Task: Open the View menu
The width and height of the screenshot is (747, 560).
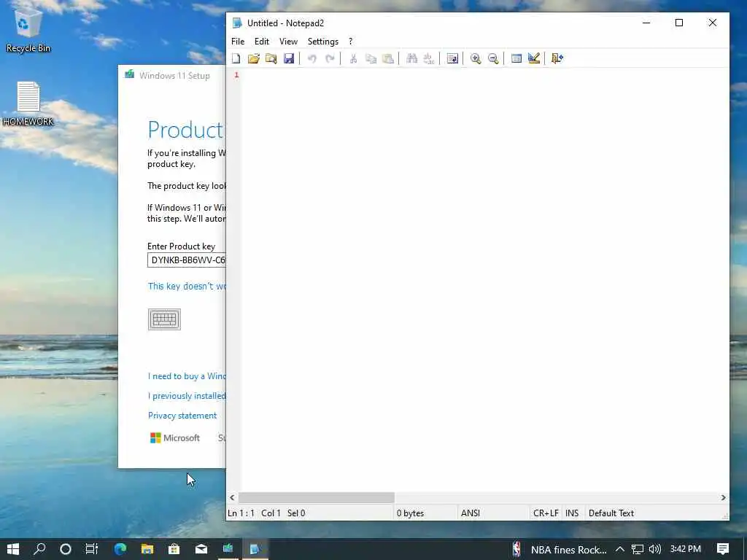Action: click(x=288, y=42)
